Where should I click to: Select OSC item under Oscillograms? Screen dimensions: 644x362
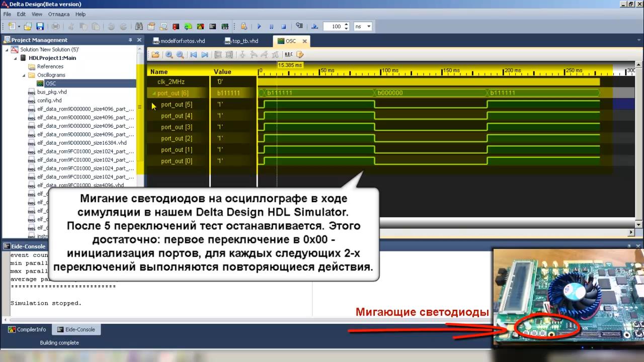click(x=51, y=83)
